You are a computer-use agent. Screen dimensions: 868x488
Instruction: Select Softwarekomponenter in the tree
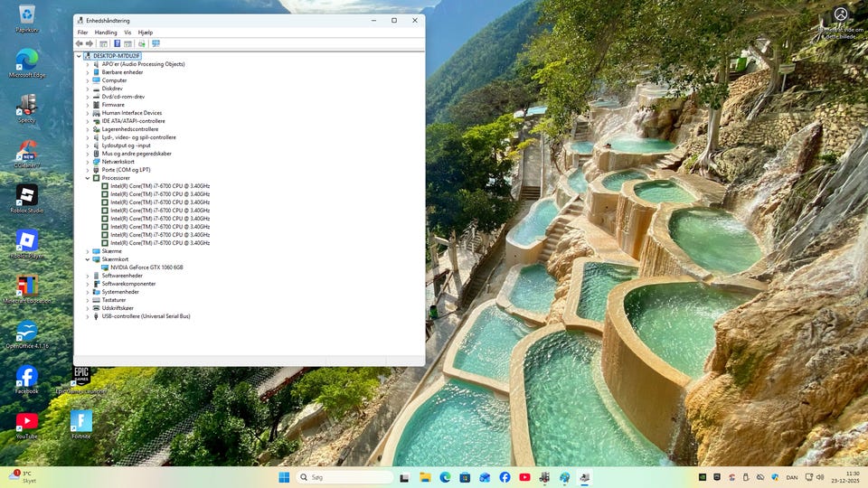(x=128, y=284)
